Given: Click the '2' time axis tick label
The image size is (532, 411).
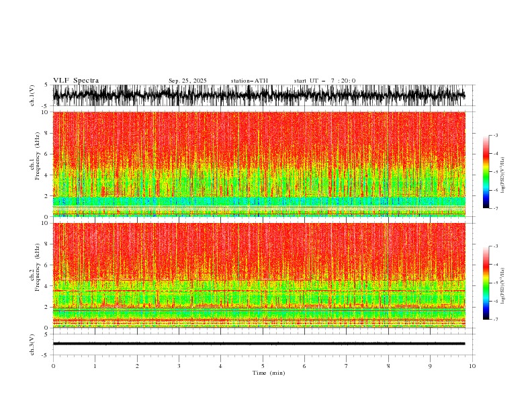Looking at the screenshot, I should [x=137, y=366].
